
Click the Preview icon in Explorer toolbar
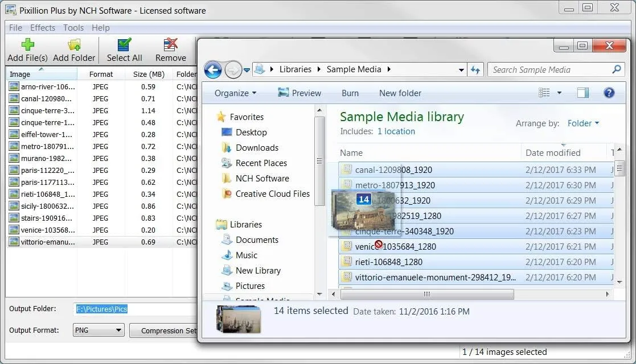click(283, 93)
